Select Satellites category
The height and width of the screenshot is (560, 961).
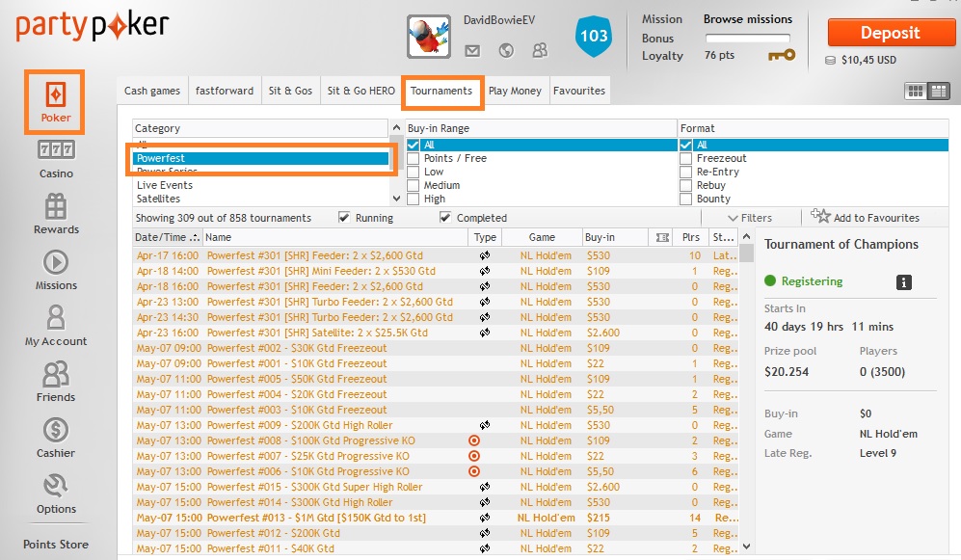coord(261,199)
